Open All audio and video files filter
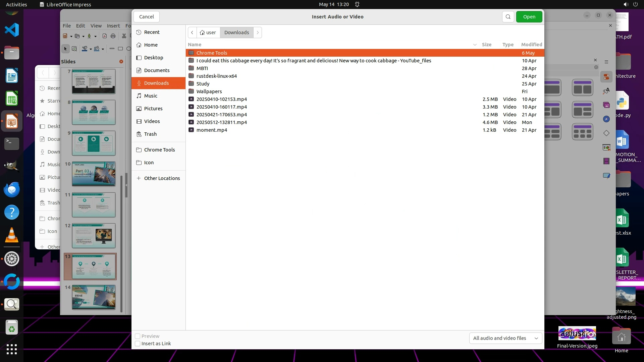644x362 pixels. (505, 338)
